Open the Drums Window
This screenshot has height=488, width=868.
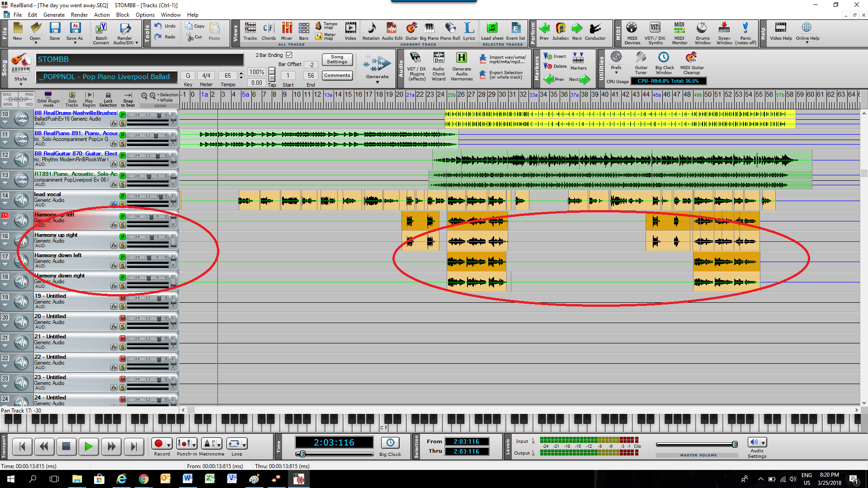click(703, 33)
